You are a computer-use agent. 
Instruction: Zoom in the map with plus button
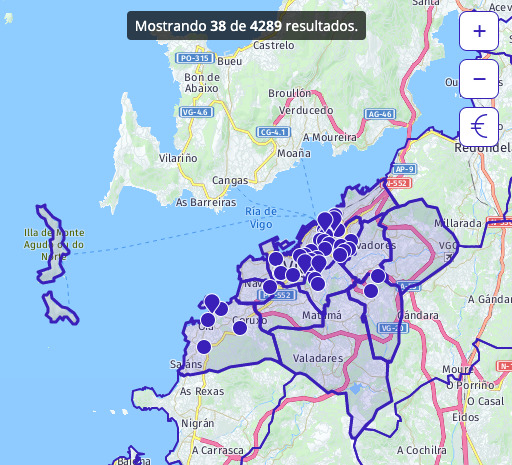click(x=479, y=31)
